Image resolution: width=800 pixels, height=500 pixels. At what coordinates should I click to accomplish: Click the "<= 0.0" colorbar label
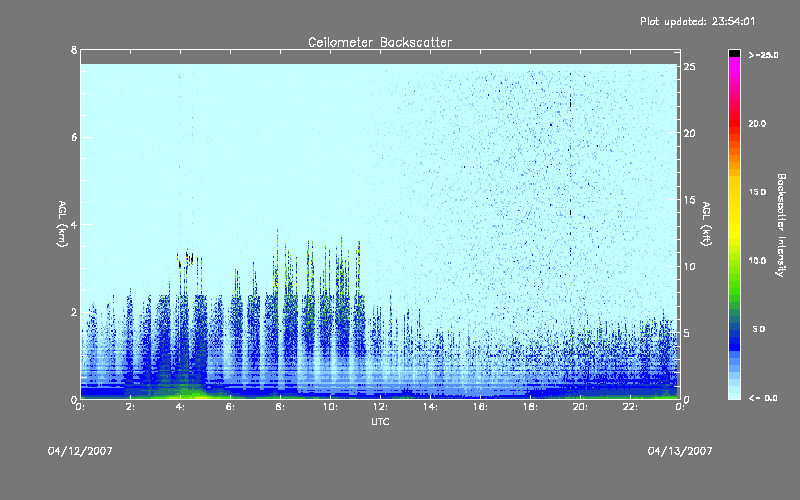pyautogui.click(x=763, y=398)
